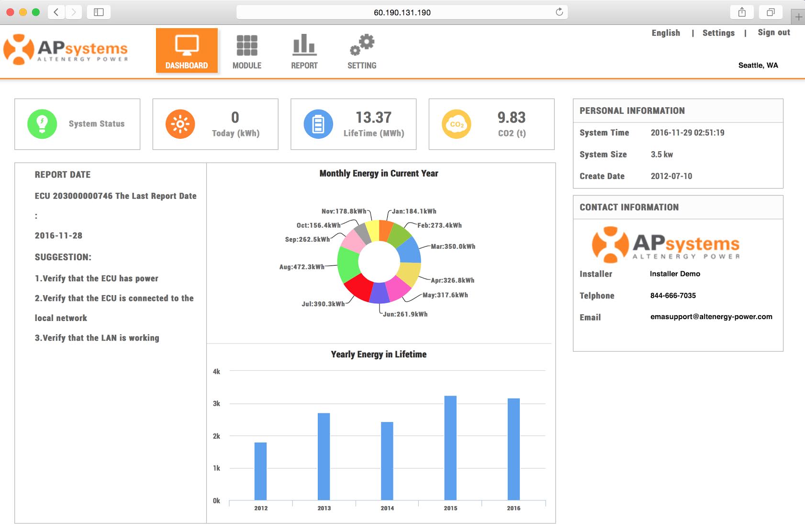Switch to the Dashboard tab
The image size is (805, 532).
point(186,66)
